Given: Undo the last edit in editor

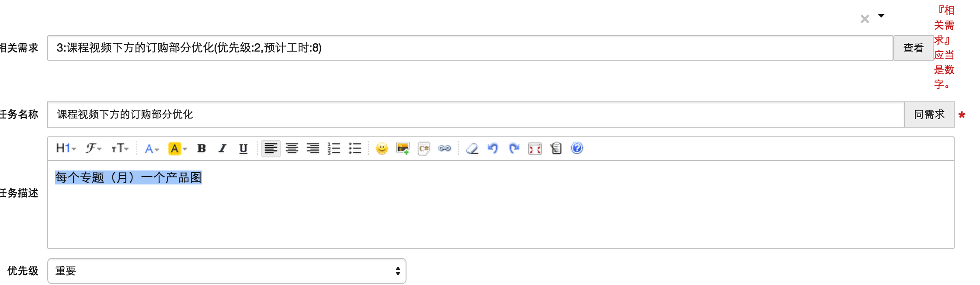Looking at the screenshot, I should pos(493,149).
